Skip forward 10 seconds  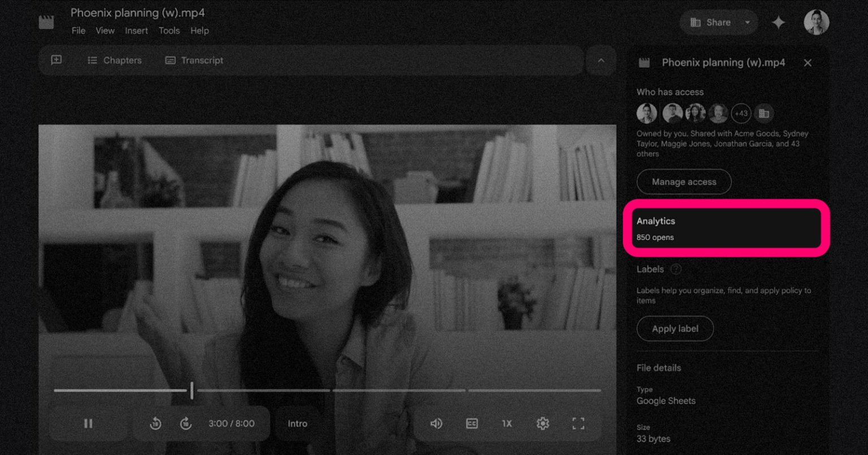(x=185, y=423)
